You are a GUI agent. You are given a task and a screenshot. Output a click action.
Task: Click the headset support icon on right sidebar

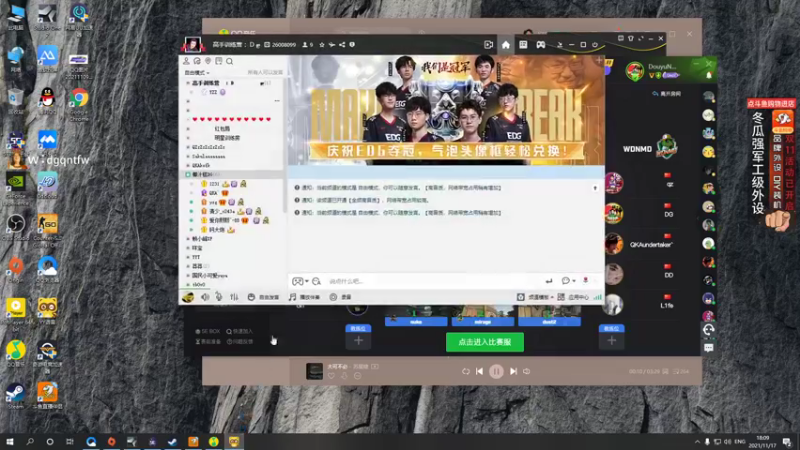point(709,330)
